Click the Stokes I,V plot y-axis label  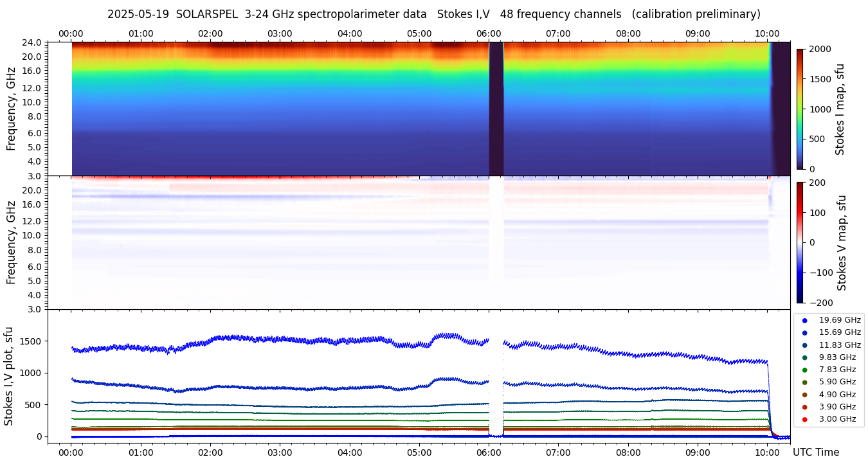point(9,375)
